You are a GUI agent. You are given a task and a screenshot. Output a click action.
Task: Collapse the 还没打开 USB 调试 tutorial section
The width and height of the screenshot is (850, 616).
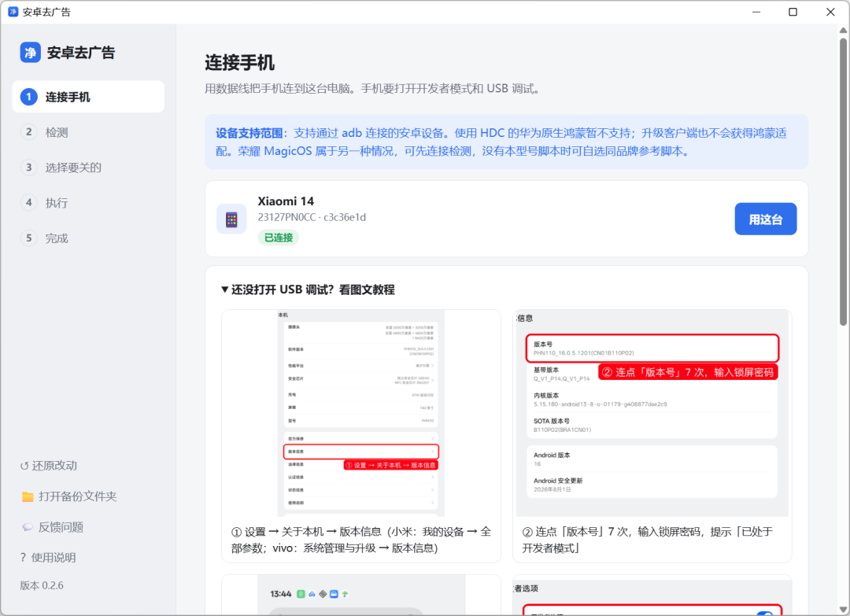point(308,290)
